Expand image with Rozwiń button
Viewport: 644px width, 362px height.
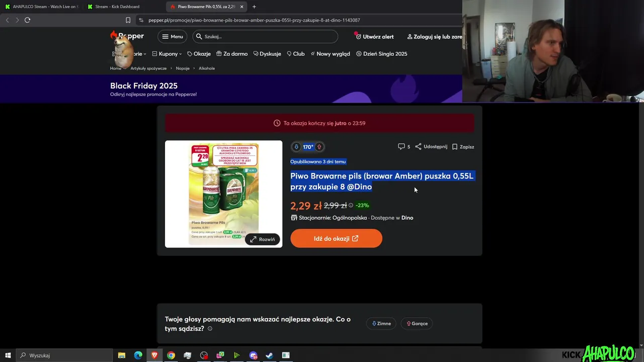point(263,239)
